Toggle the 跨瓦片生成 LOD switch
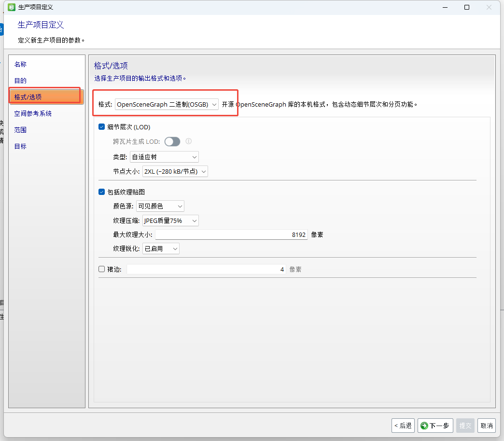The width and height of the screenshot is (504, 441). [172, 142]
